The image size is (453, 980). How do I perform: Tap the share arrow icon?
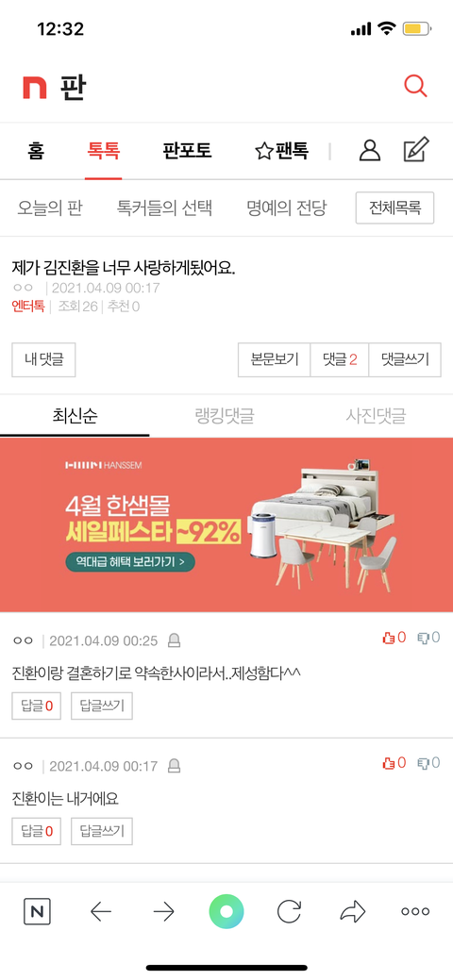(x=352, y=912)
